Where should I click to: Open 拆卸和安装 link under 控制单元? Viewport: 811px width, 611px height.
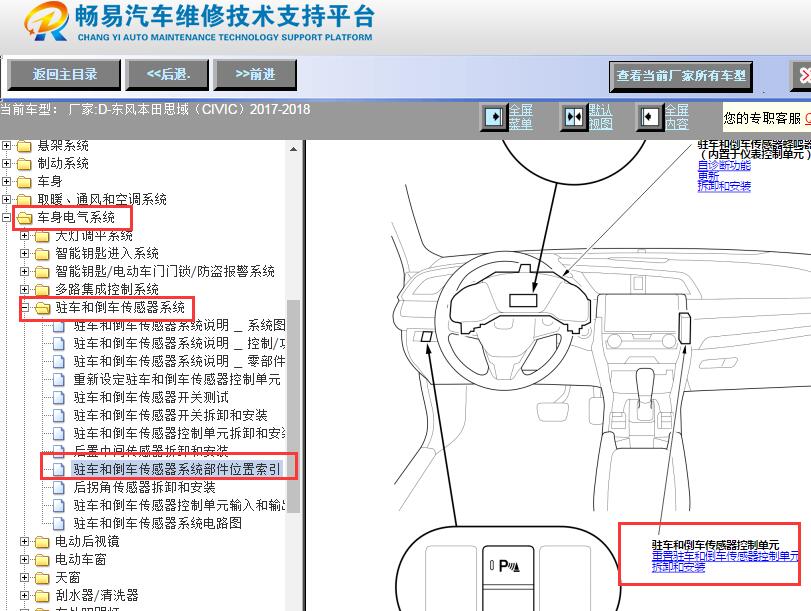[678, 567]
